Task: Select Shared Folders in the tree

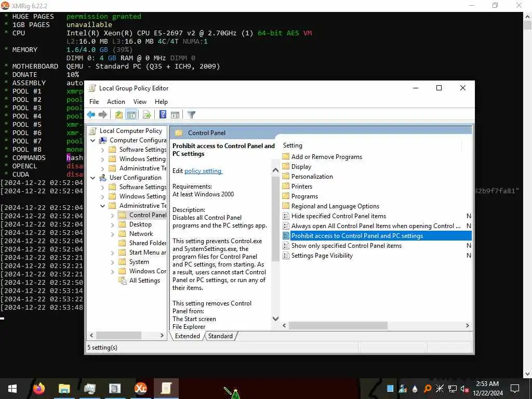Action: (x=148, y=243)
